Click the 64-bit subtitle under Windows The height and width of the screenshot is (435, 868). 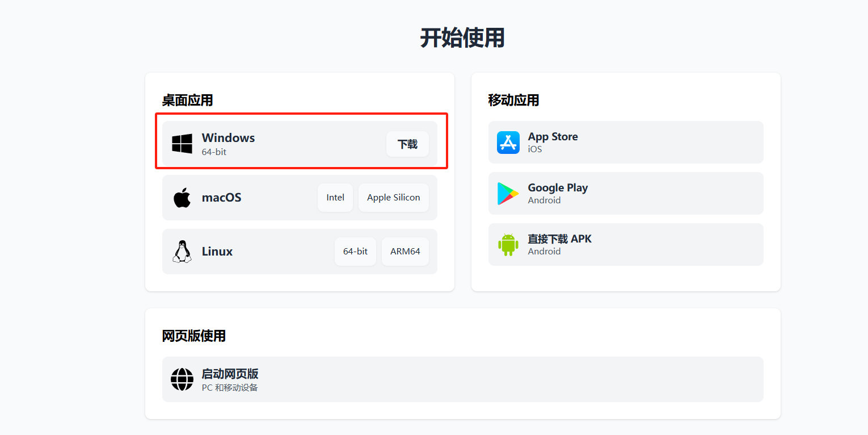(x=214, y=152)
